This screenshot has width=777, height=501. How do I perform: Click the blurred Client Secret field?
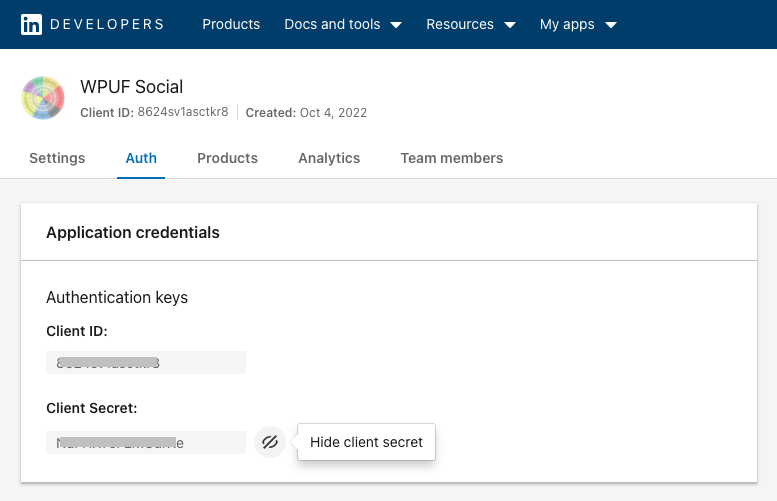[x=146, y=442]
